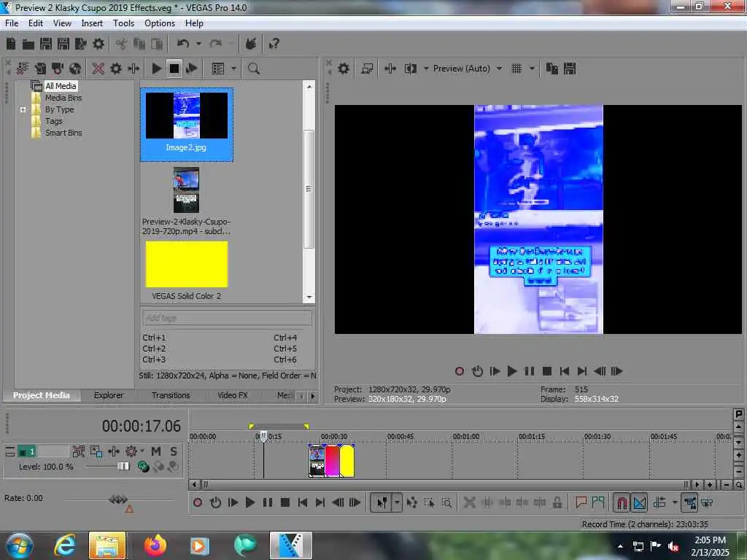Screen dimensions: 747x560
Task: Toggle Loop Playback under video preview
Action: [477, 371]
